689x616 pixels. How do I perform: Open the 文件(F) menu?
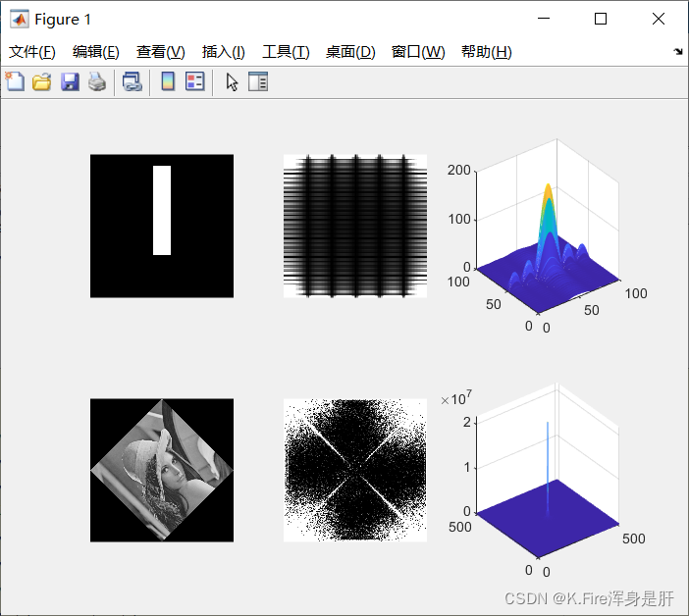[32, 52]
